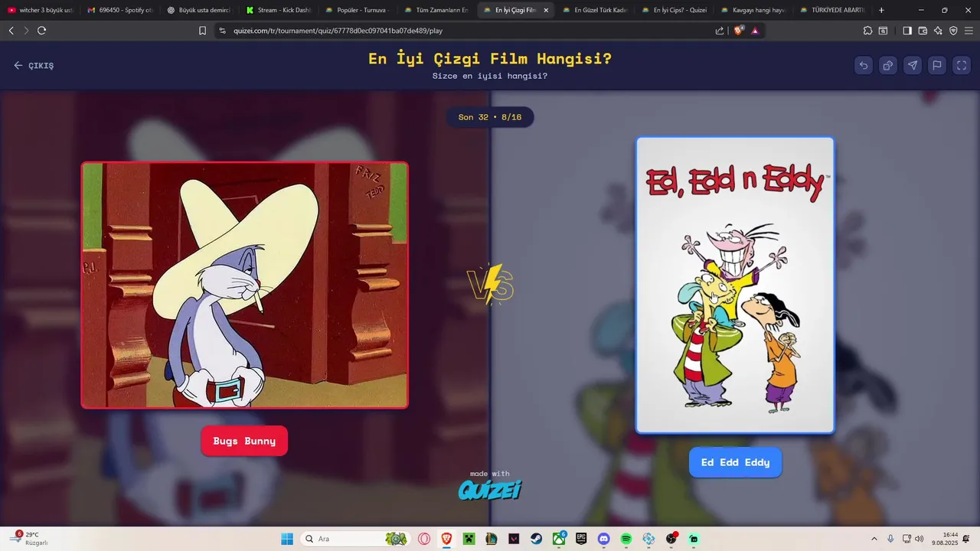This screenshot has height=551, width=980.
Task: Open the Brave Wallet icon
Action: pos(923,31)
